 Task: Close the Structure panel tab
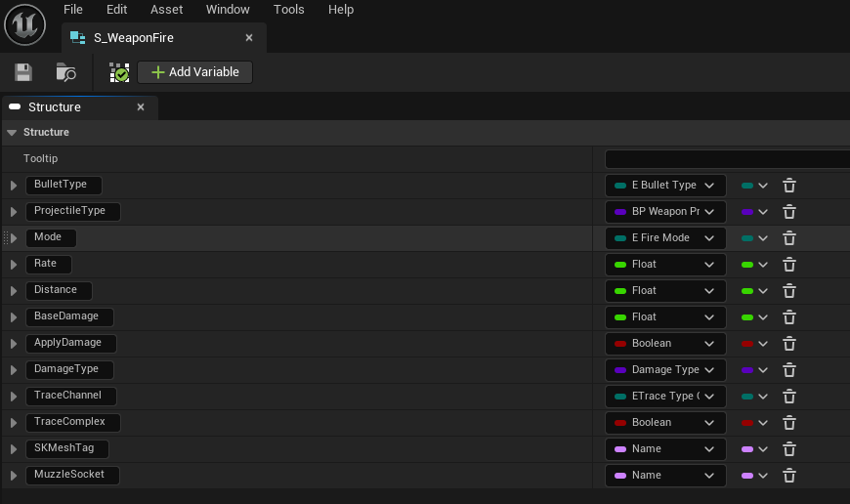click(141, 107)
